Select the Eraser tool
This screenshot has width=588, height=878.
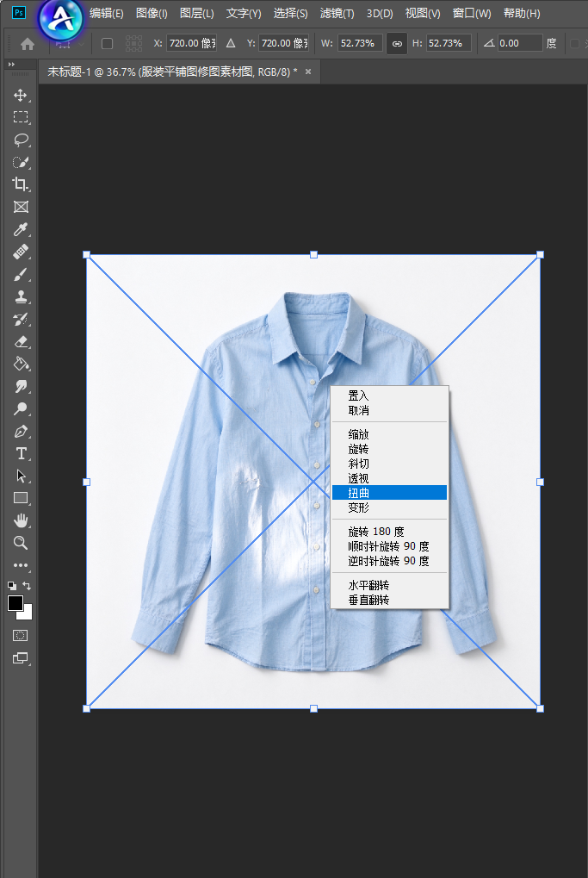(x=21, y=341)
